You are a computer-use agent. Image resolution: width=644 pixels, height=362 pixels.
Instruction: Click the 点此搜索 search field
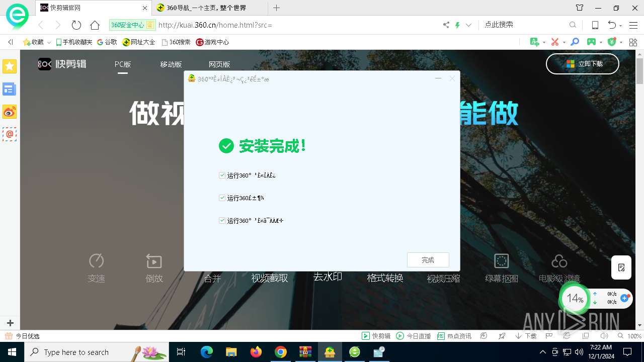tap(524, 25)
